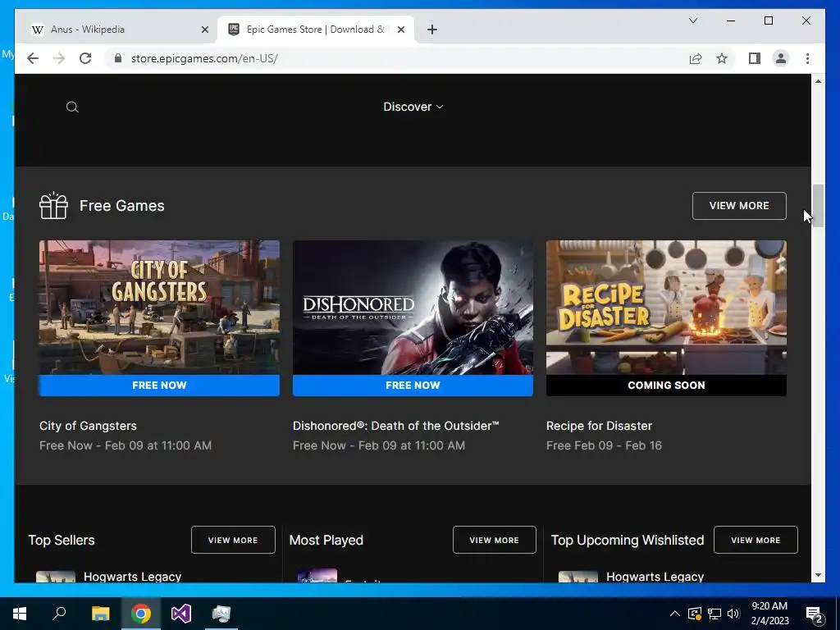
Task: Switch to the Anus - Wikipedia tab
Action: point(119,30)
